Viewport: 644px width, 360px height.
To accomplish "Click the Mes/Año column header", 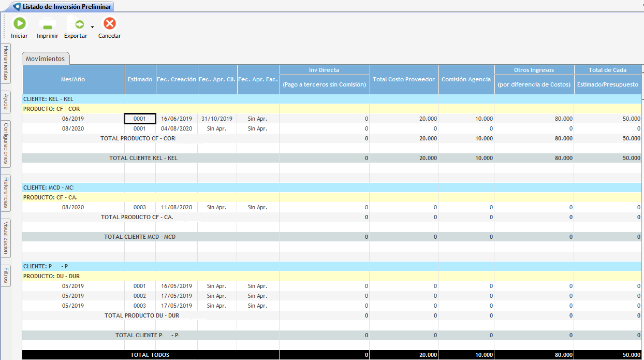I will 73,79.
